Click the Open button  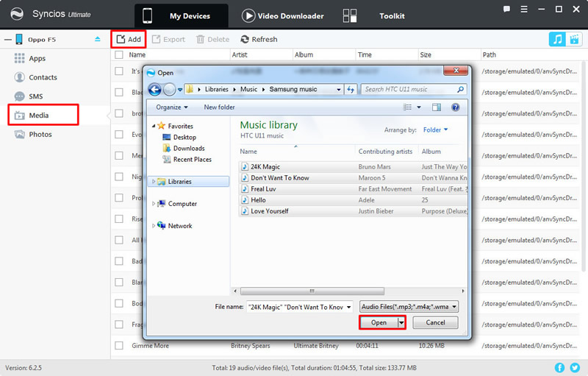click(x=379, y=322)
